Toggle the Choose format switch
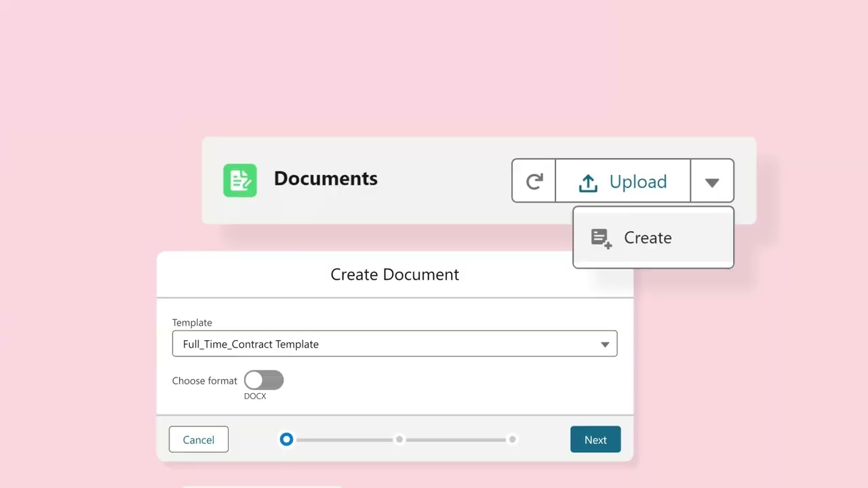The width and height of the screenshot is (868, 488). (x=264, y=380)
